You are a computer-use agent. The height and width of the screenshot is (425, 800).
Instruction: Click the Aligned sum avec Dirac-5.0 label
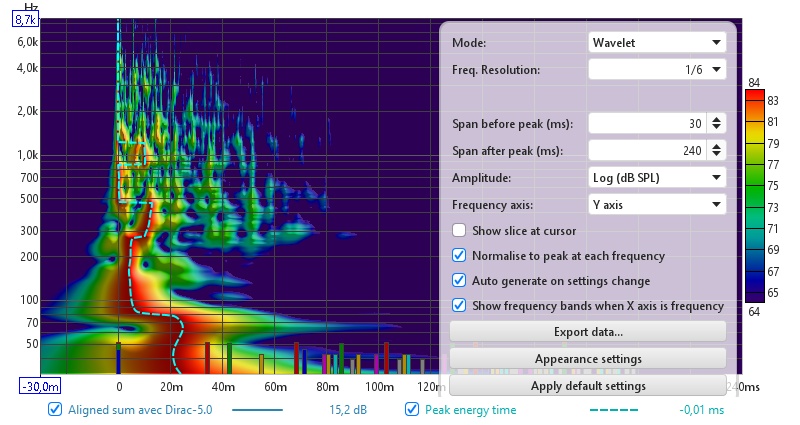click(140, 410)
